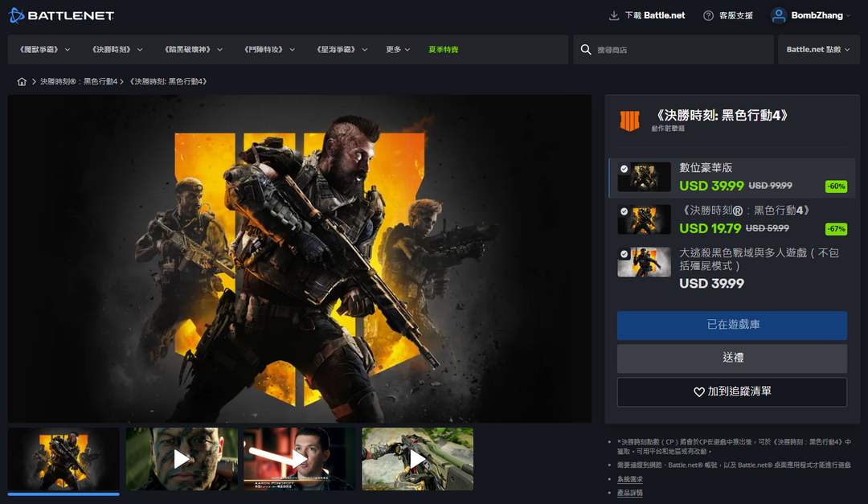Click the heart icon in 加到追蹤清單
Image resolution: width=868 pixels, height=504 pixels.
[x=699, y=392]
